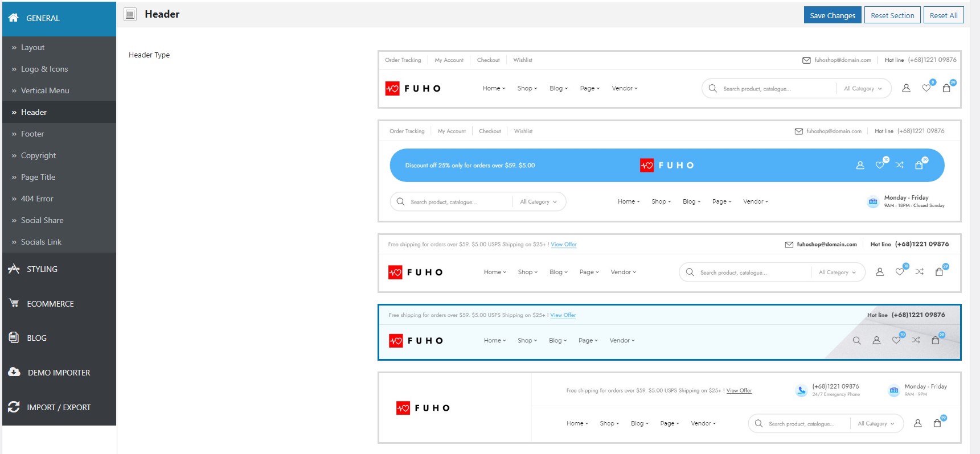
Task: Select the first header layout thumbnail
Action: (669, 80)
